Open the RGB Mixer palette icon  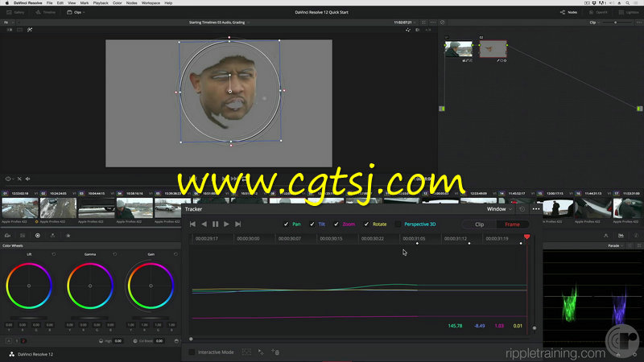pyautogui.click(x=52, y=236)
